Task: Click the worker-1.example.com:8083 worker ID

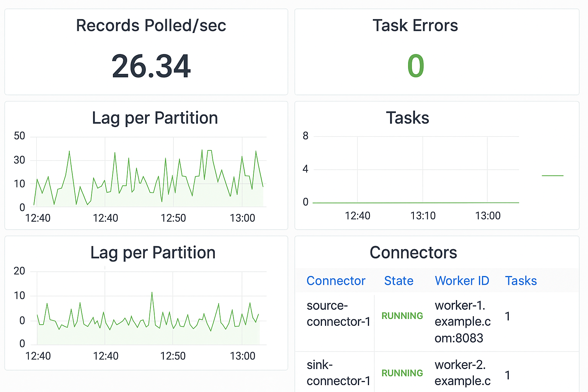Action: point(462,322)
